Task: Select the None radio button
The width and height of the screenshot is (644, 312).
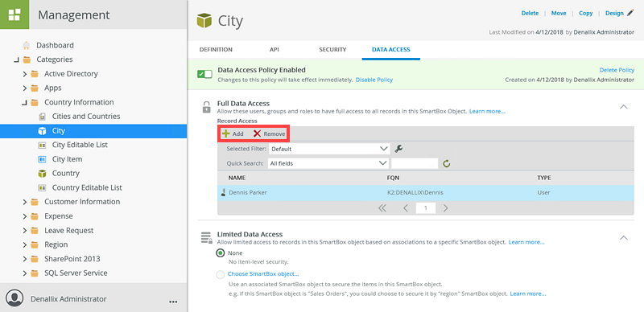Action: click(221, 252)
